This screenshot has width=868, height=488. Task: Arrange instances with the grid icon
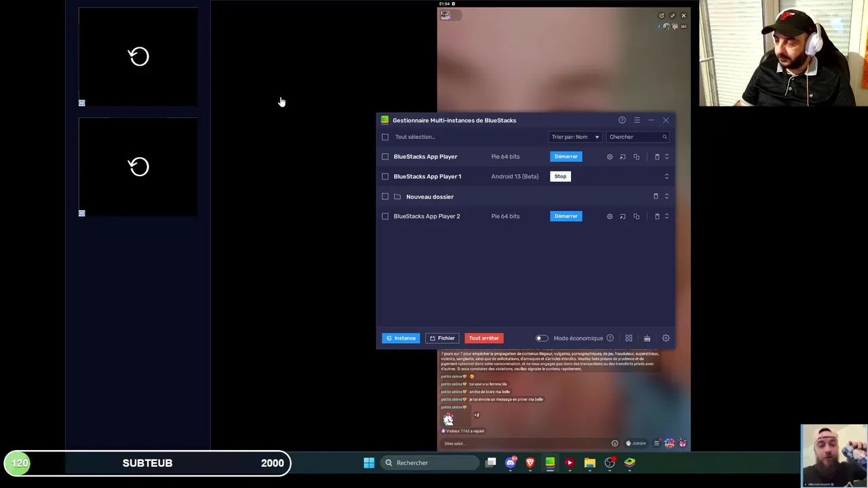[x=629, y=338]
